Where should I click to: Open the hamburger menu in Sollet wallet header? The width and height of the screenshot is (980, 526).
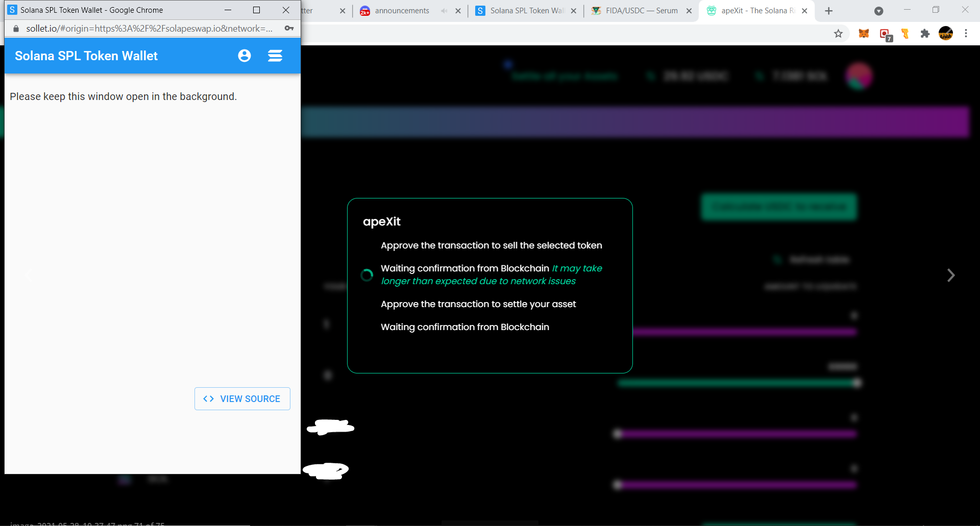(275, 56)
